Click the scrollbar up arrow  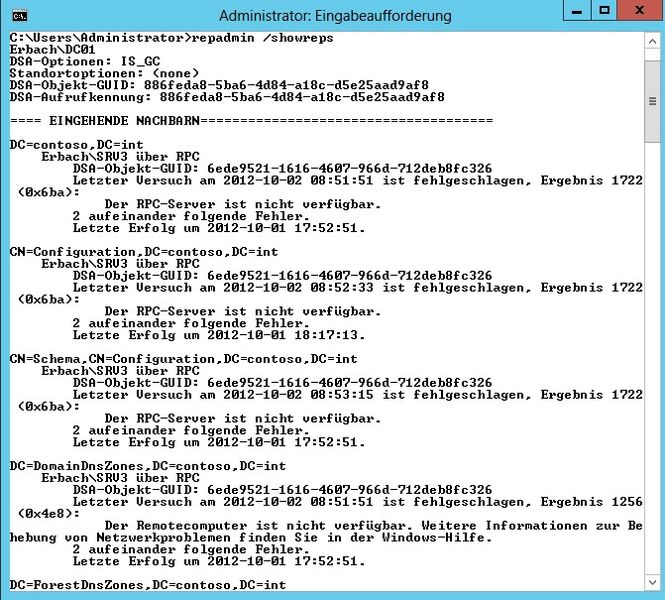[652, 42]
